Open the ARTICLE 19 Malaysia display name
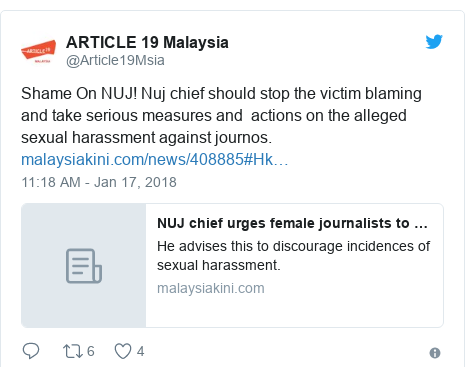Viewport: 465px width, 367px height. click(147, 42)
